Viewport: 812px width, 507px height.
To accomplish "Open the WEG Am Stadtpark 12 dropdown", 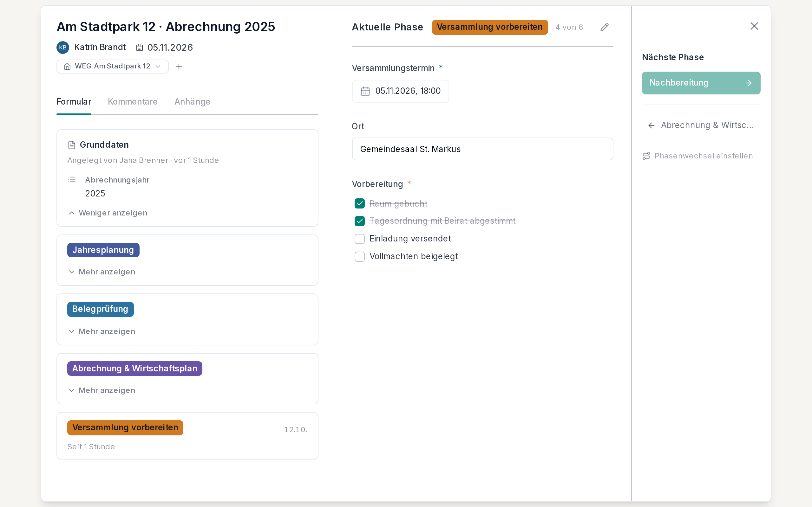I will [x=112, y=67].
